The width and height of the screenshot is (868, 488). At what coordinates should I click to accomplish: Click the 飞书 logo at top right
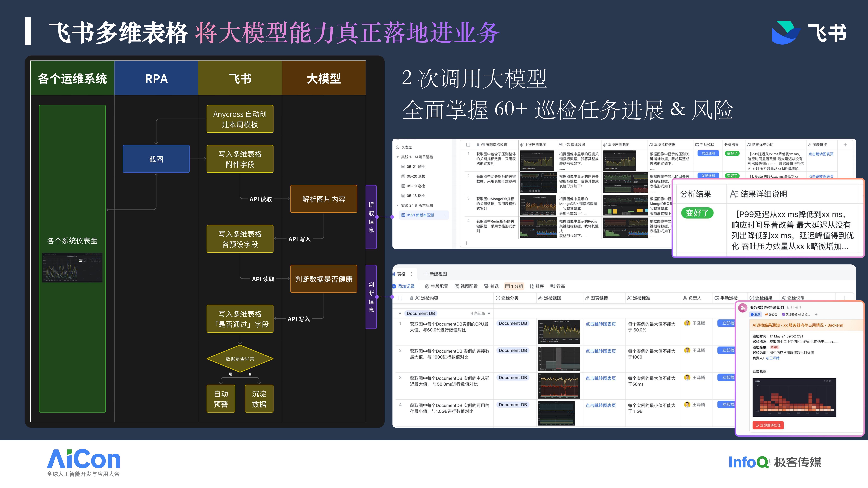(809, 33)
